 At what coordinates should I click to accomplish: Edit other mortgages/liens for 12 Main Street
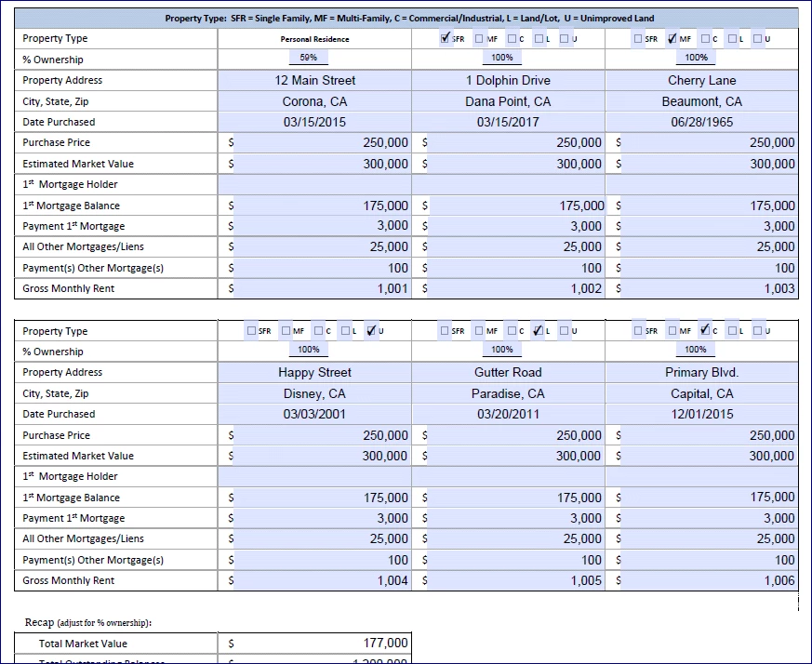click(322, 247)
